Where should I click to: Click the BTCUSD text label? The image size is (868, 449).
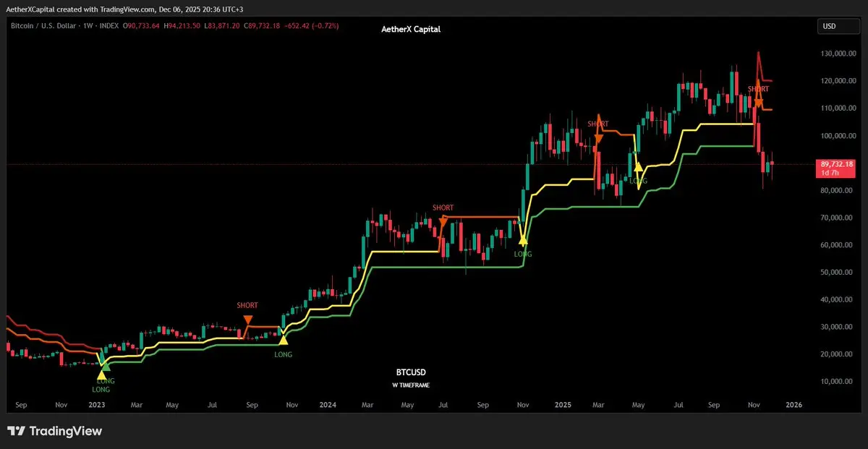point(409,372)
